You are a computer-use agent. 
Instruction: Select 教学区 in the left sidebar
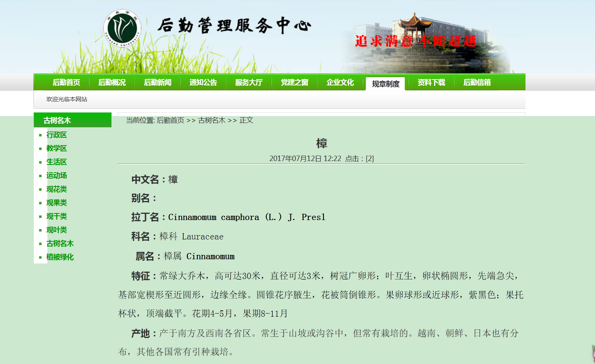click(57, 149)
